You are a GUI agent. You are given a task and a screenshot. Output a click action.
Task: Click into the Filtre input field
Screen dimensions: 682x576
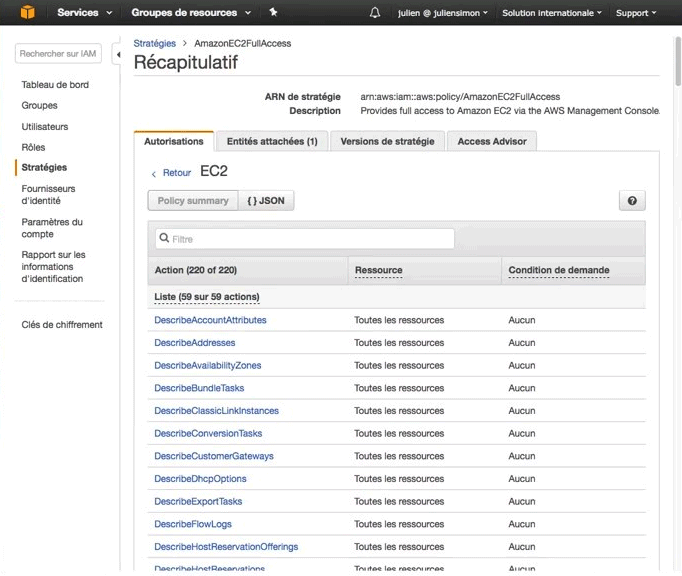coord(304,239)
